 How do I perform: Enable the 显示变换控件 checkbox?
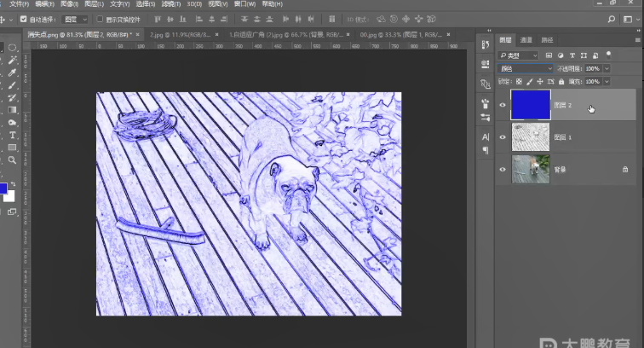point(99,18)
